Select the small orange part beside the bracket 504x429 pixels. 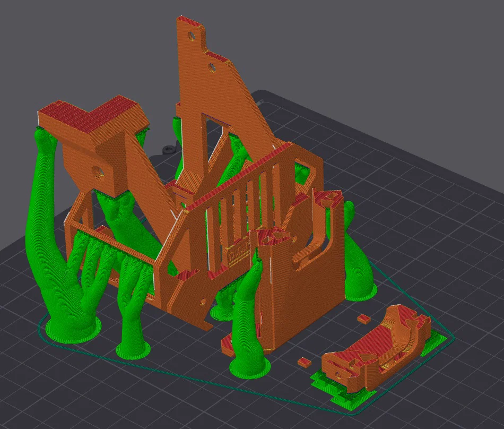(x=376, y=349)
